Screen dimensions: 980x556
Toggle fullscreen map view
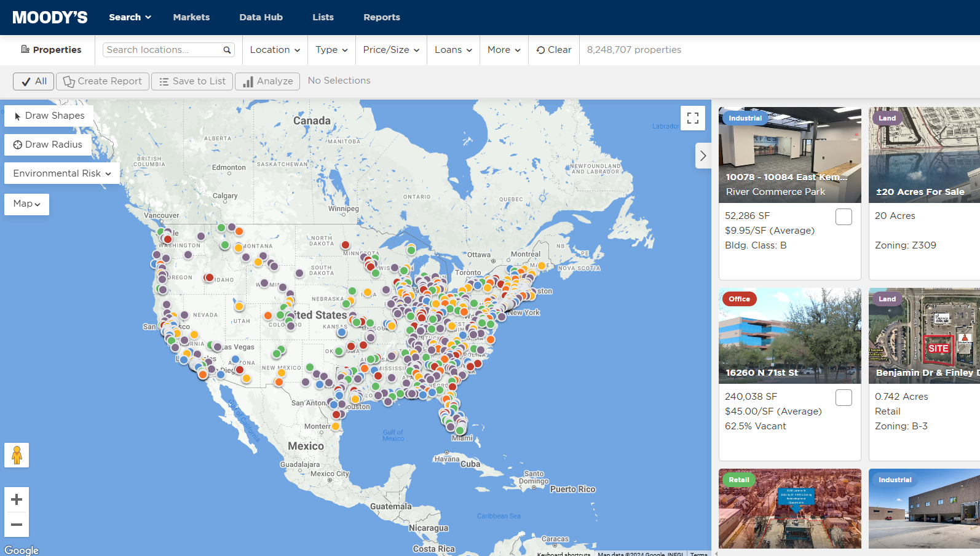click(693, 118)
